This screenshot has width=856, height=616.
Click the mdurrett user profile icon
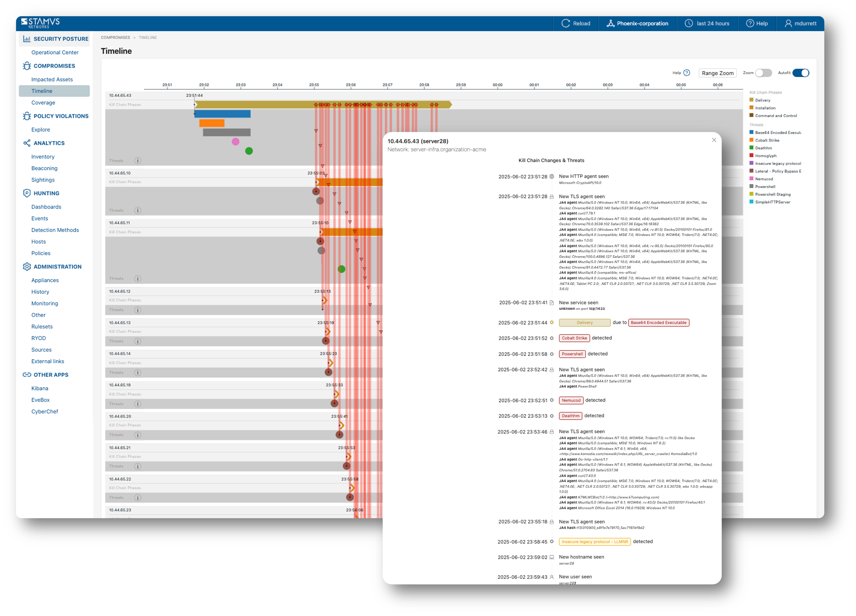(788, 23)
